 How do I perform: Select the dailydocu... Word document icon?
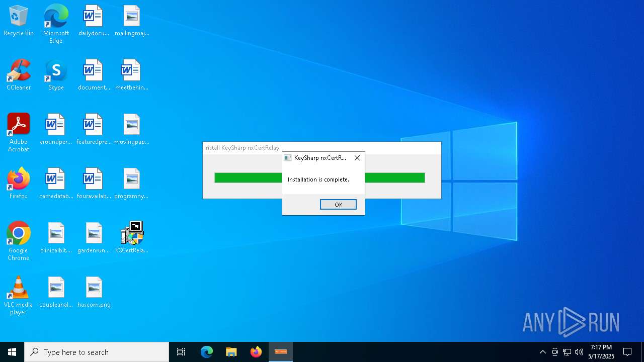(94, 21)
